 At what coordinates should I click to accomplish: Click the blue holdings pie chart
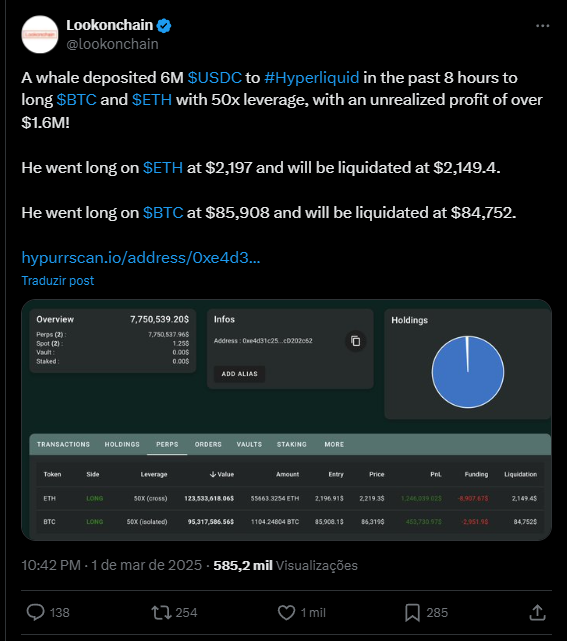468,372
